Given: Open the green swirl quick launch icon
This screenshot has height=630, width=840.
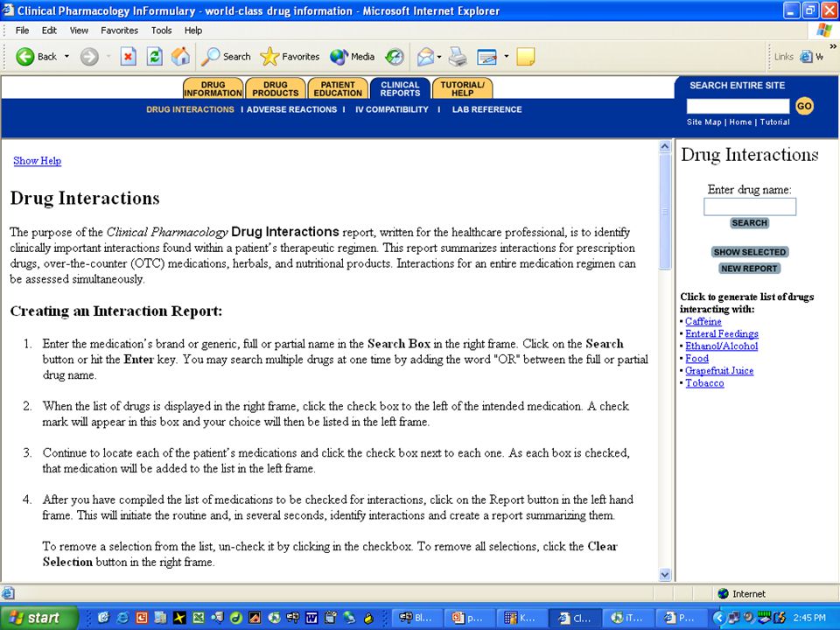Looking at the screenshot, I should pyautogui.click(x=236, y=618).
